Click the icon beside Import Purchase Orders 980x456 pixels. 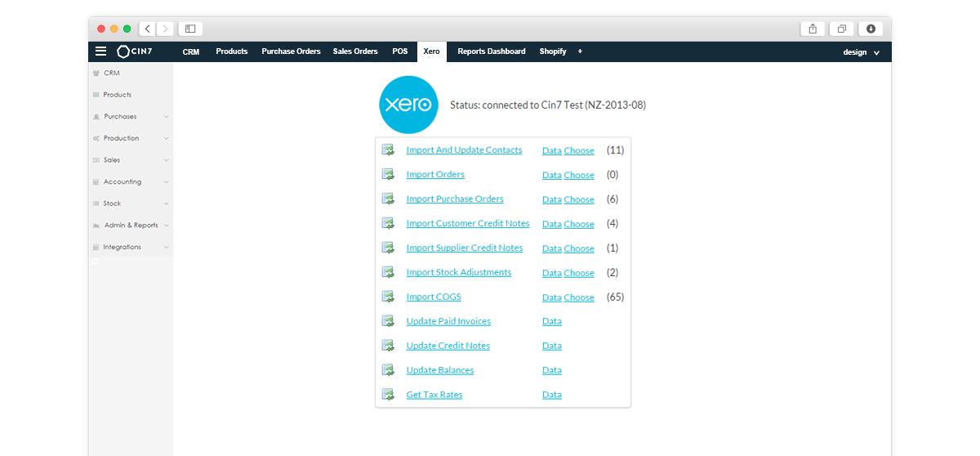(388, 199)
